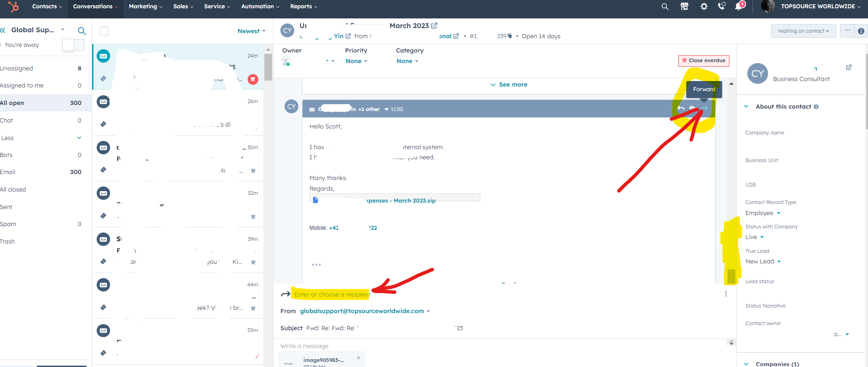Screen dimensions: 868x367
Task: Click the Forward arrow icon on the email
Action: tap(704, 108)
